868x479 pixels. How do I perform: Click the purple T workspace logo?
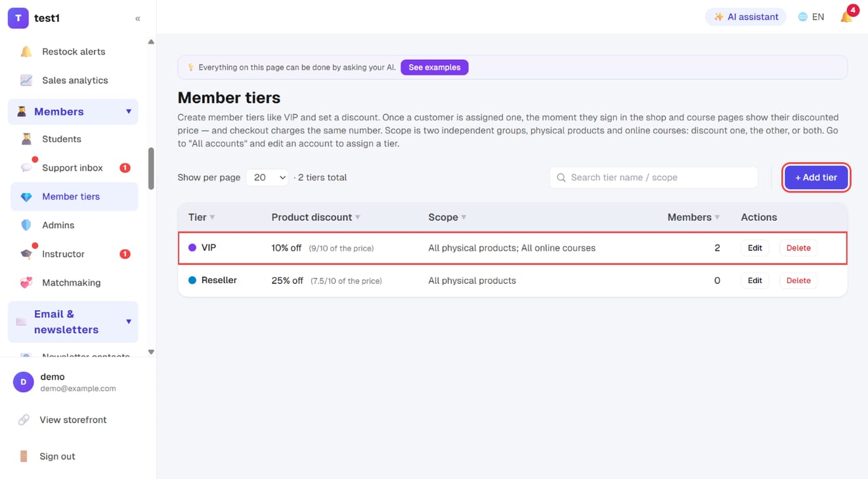click(x=18, y=18)
